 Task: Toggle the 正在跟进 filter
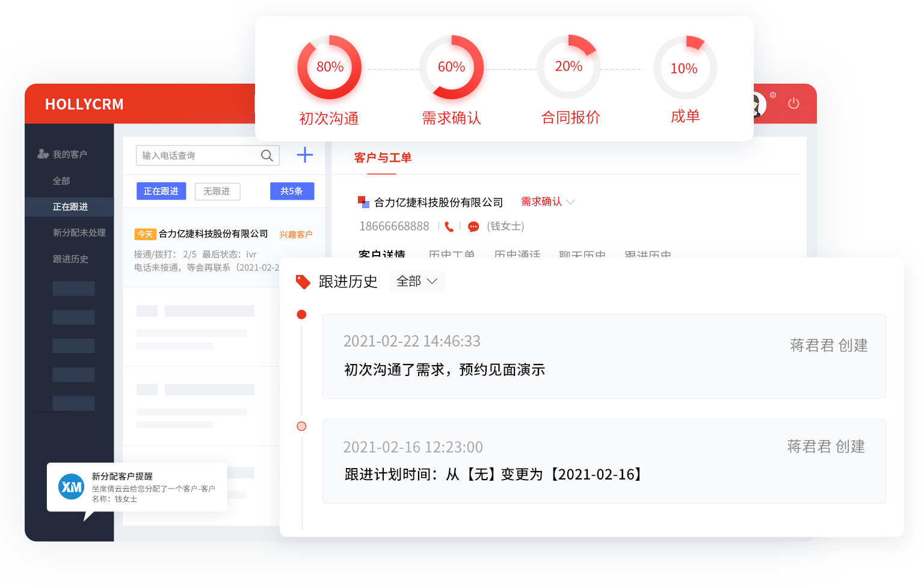(x=161, y=191)
